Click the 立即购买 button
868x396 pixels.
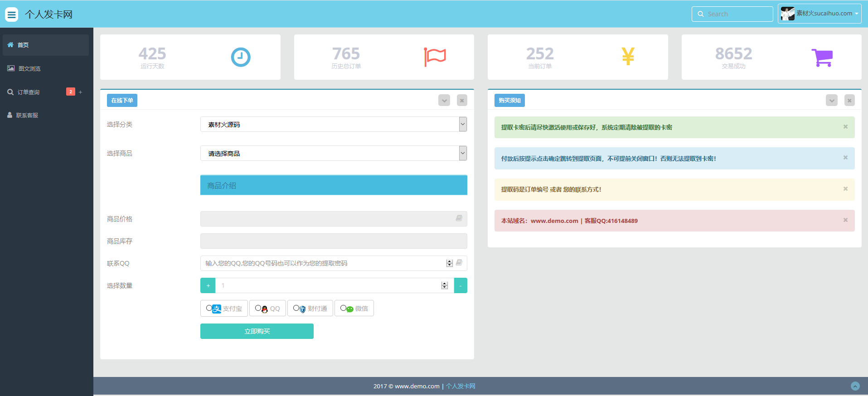(257, 331)
